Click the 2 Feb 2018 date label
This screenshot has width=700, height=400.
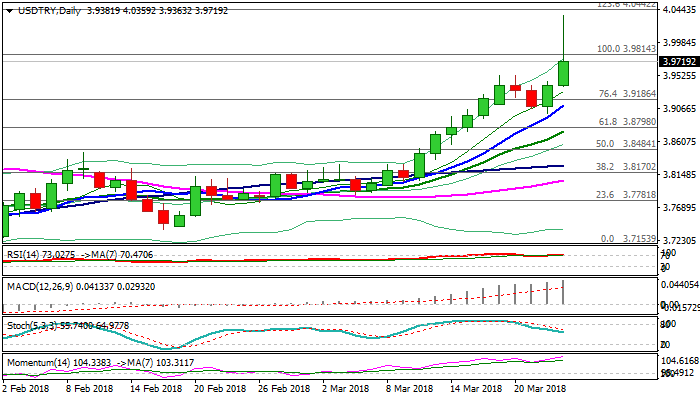pos(26,388)
